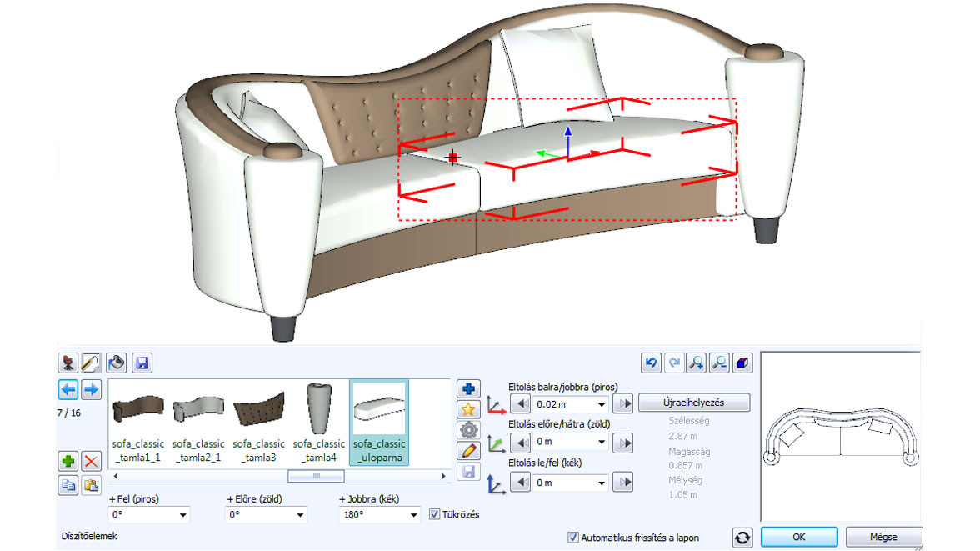Image resolution: width=980 pixels, height=551 pixels.
Task: Click the Díszítőelemek label
Action: click(88, 536)
